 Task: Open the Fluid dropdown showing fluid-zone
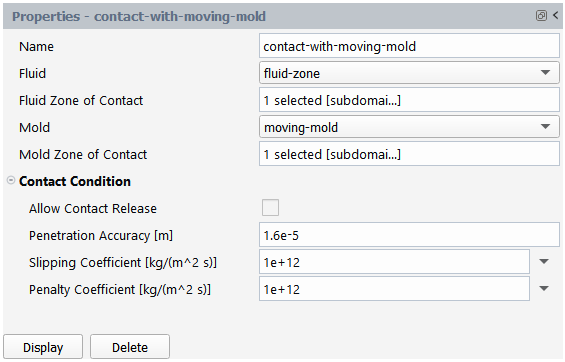pos(409,73)
